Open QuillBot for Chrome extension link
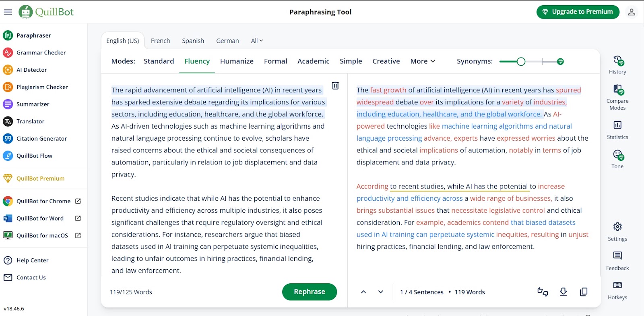This screenshot has height=316, width=644. [x=43, y=201]
